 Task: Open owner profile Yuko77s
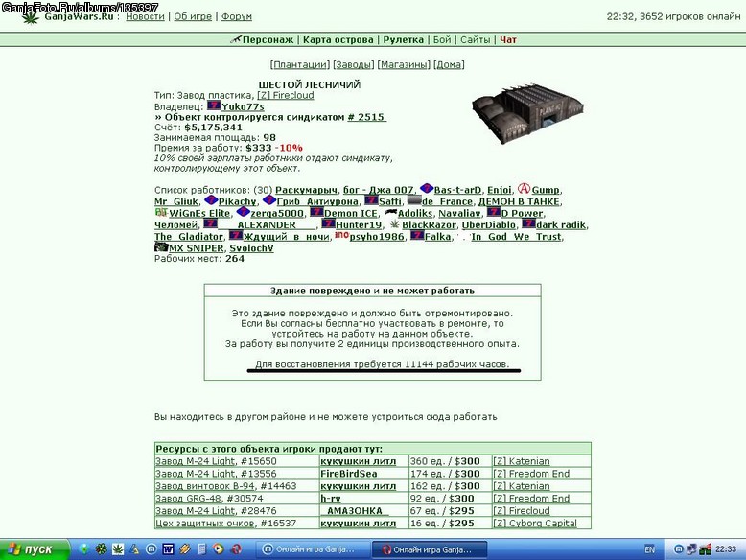tap(243, 107)
